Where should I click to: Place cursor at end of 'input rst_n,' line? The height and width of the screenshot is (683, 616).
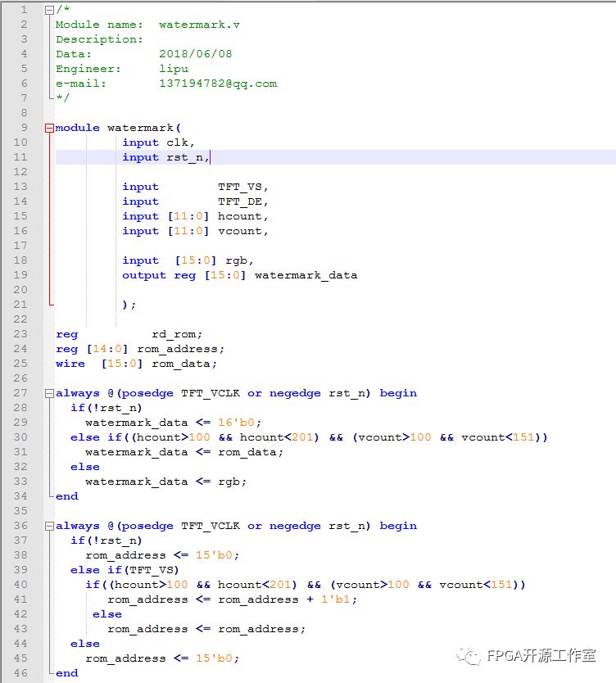pyautogui.click(x=211, y=157)
